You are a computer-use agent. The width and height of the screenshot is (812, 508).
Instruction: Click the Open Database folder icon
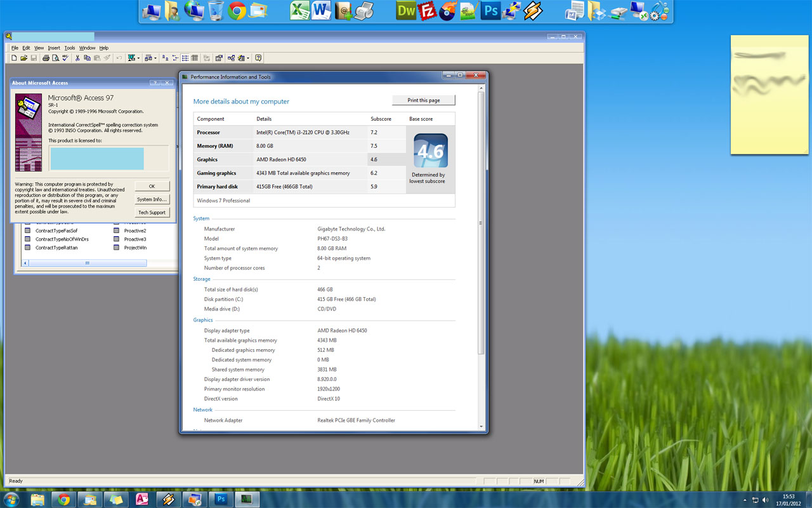(x=24, y=58)
